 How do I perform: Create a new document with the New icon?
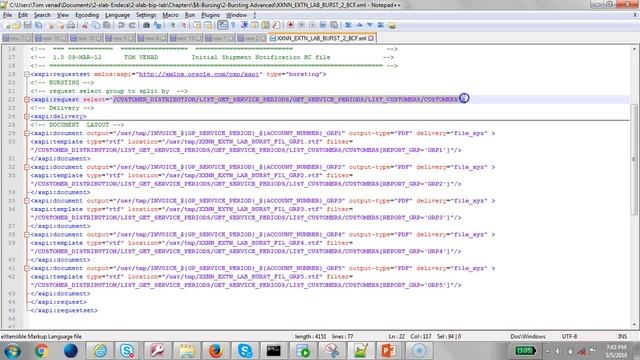pos(7,25)
